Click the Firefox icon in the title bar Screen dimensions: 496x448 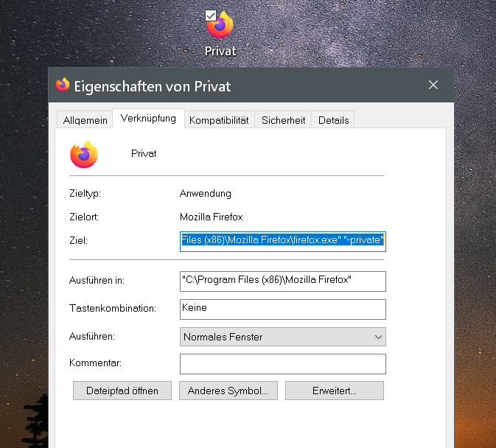(x=63, y=85)
